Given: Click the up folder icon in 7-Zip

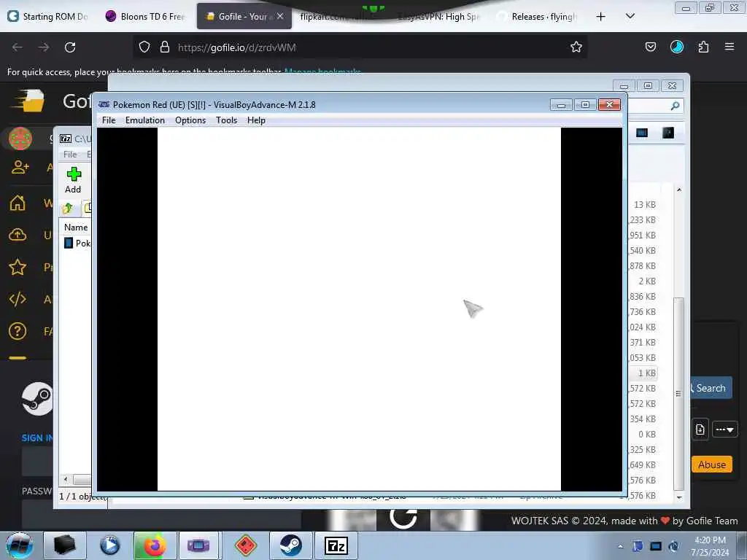Looking at the screenshot, I should [x=68, y=208].
